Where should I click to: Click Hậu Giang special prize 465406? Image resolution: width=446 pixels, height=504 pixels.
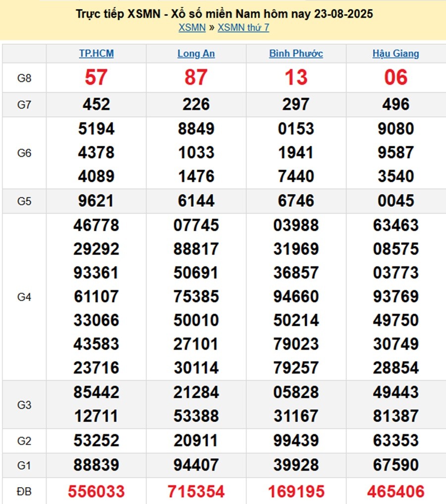point(395,491)
